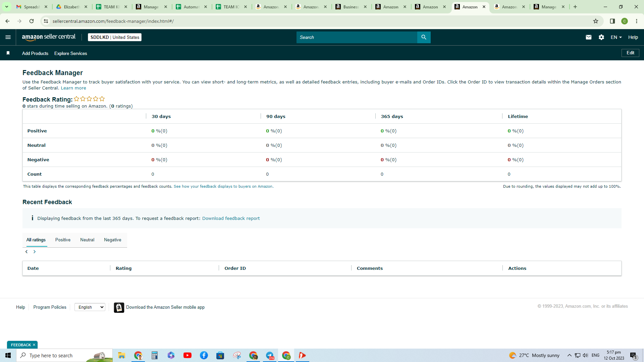Go back in browser history

click(7, 21)
